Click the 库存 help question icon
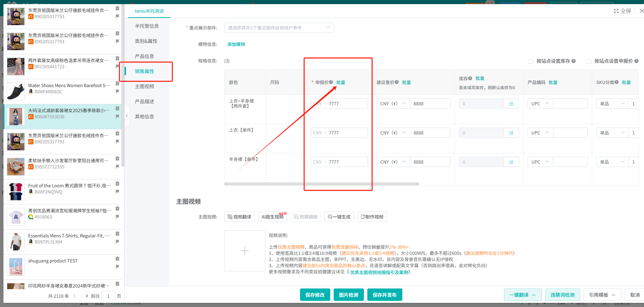 (470, 78)
